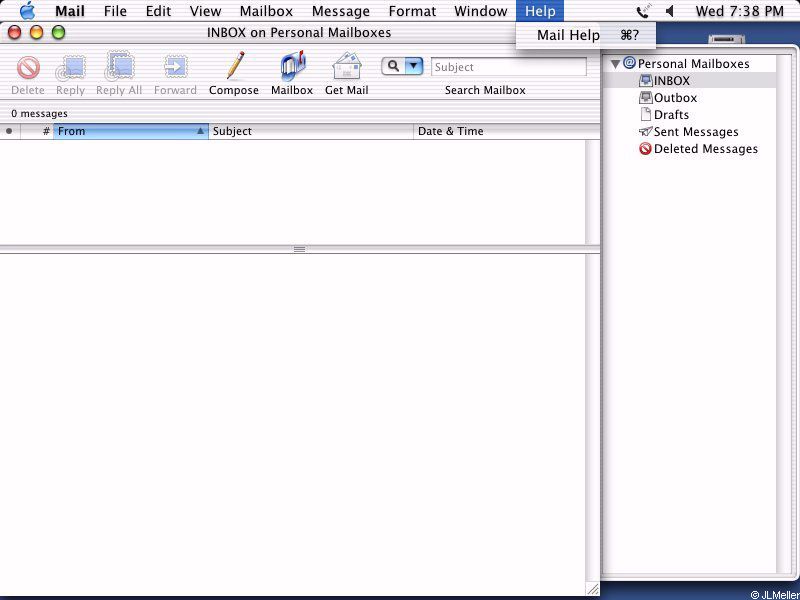Viewport: 800px width, 600px height.
Task: Open the Message menu
Action: tap(341, 11)
